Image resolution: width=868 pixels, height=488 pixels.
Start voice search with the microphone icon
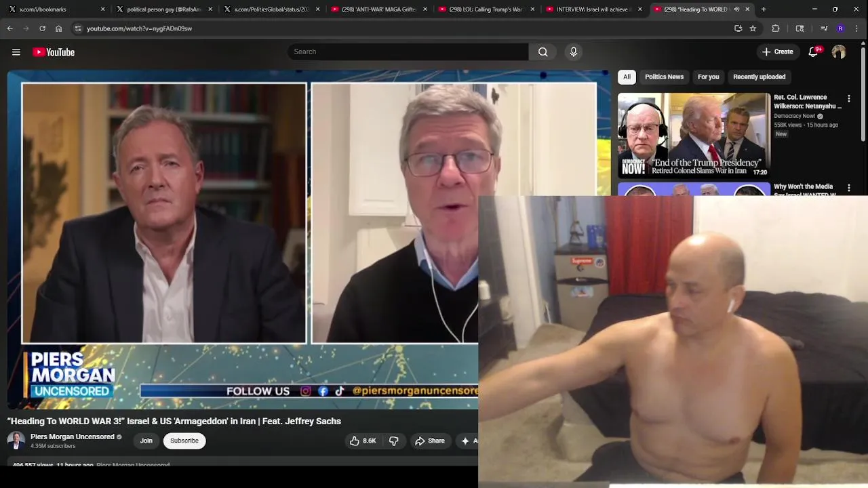pyautogui.click(x=574, y=52)
